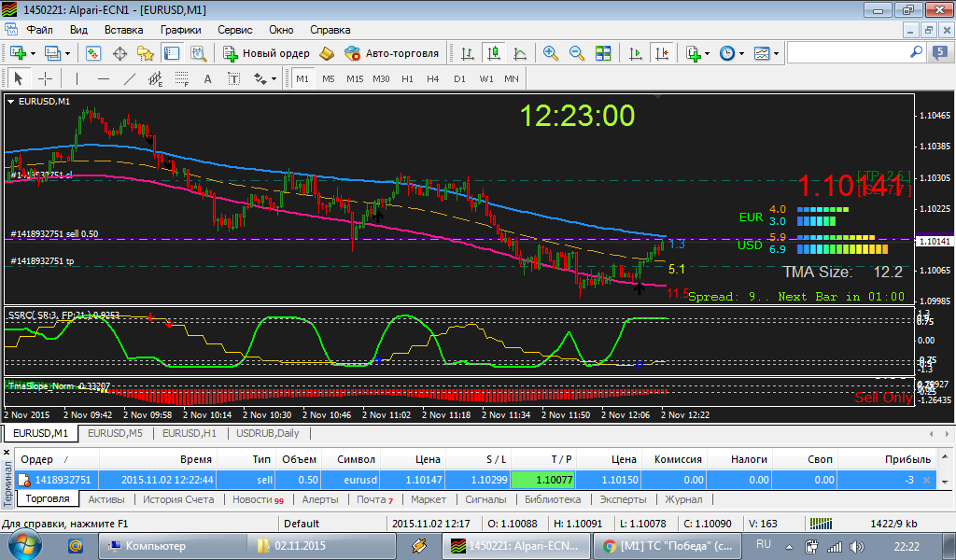Tile windows with the grid icon
This screenshot has height=560, width=956.
coord(603,53)
